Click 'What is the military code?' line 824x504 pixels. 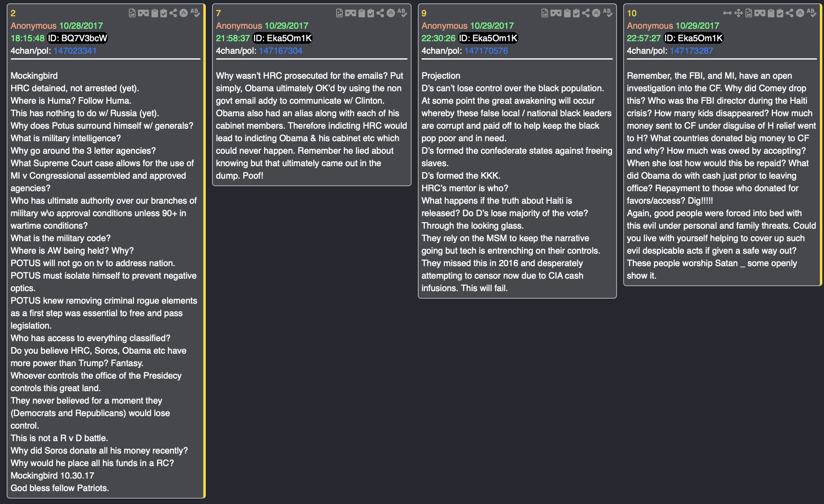(60, 238)
